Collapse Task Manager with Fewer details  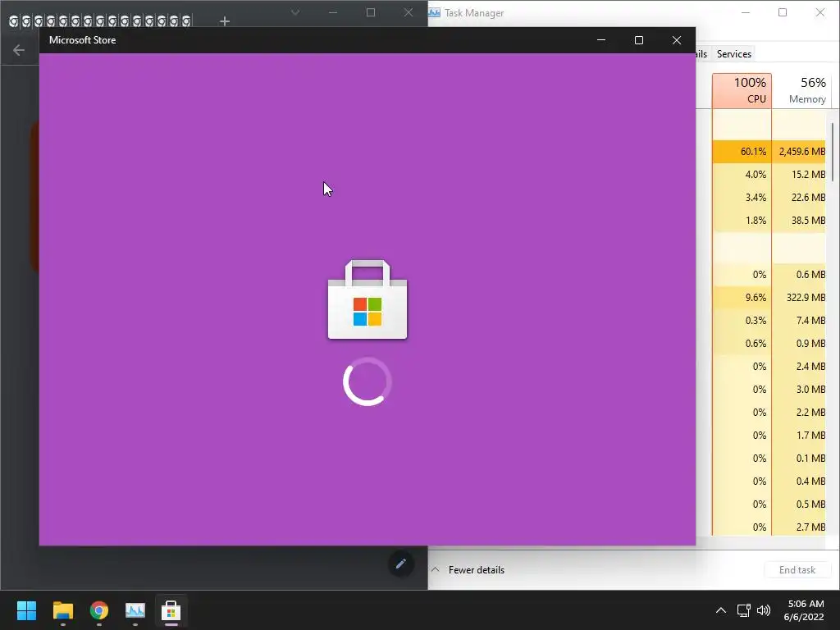tap(468, 570)
